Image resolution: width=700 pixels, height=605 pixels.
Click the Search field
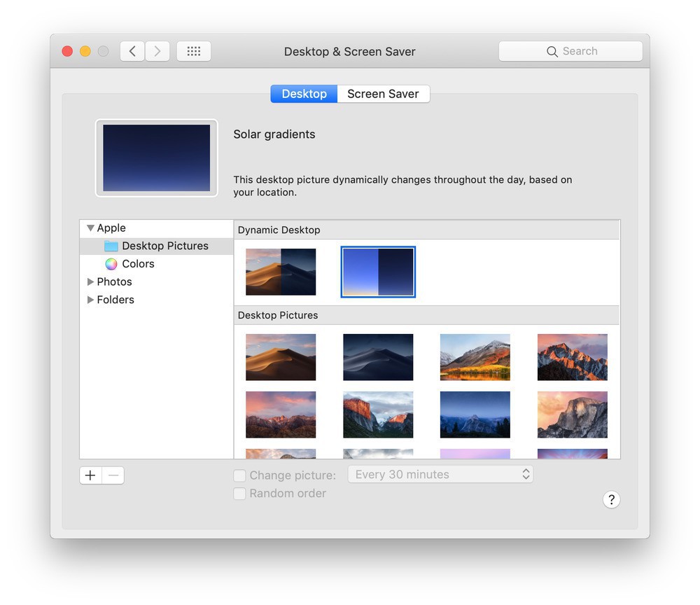coord(570,51)
